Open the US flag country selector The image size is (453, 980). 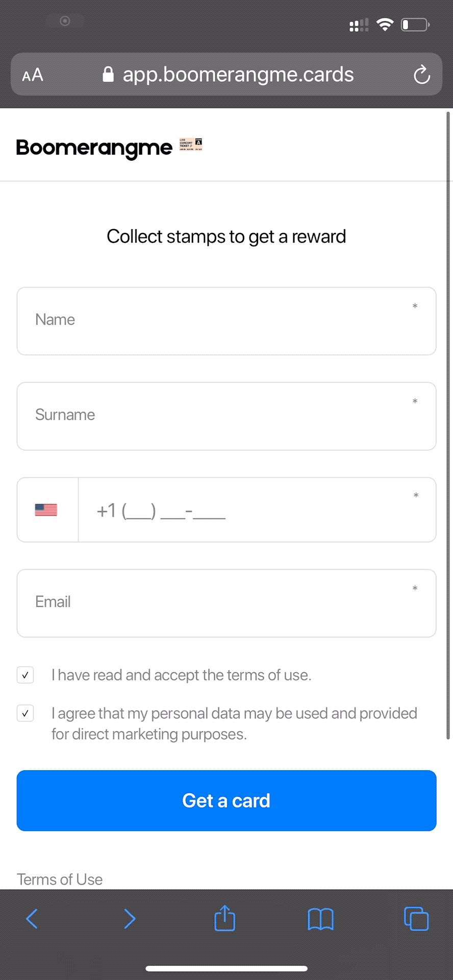[46, 510]
